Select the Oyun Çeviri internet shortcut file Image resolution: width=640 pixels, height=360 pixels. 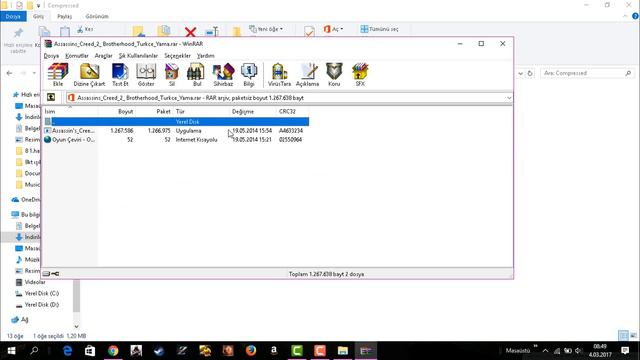[176, 140]
